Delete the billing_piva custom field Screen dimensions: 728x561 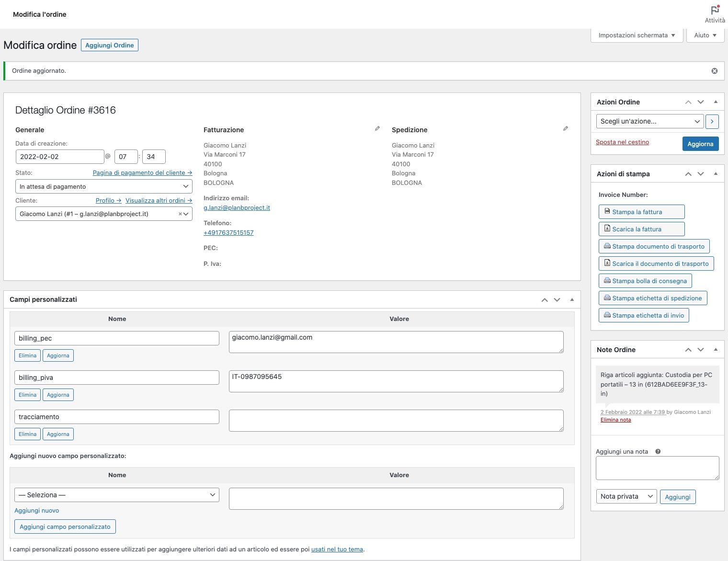(27, 395)
